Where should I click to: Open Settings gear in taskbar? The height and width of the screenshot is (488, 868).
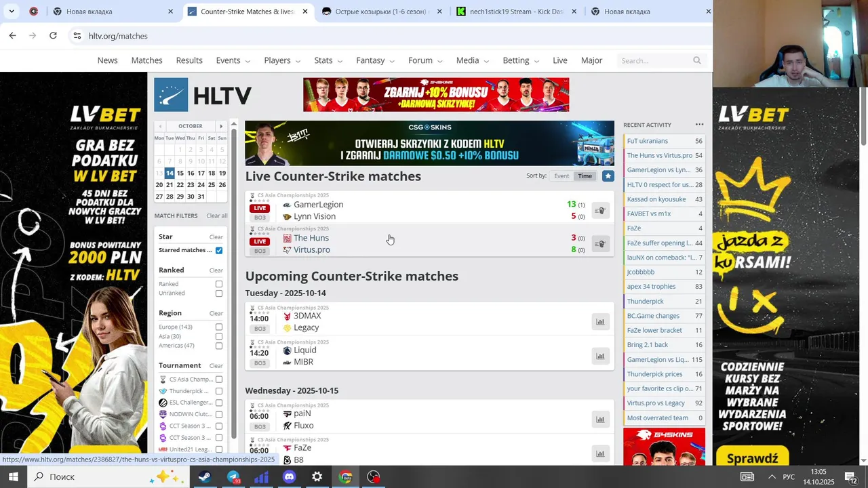(x=317, y=477)
